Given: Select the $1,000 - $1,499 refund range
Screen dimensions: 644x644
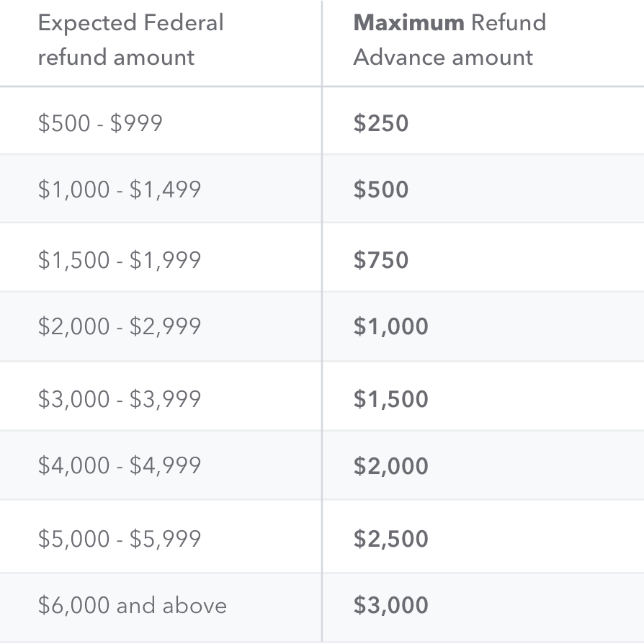Looking at the screenshot, I should [120, 189].
